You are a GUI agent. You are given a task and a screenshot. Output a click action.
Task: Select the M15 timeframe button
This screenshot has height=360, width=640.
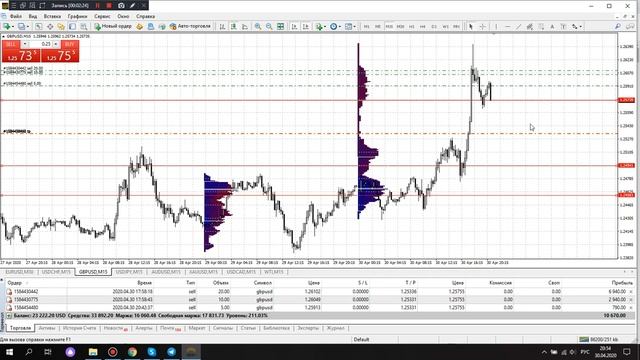coord(389,26)
